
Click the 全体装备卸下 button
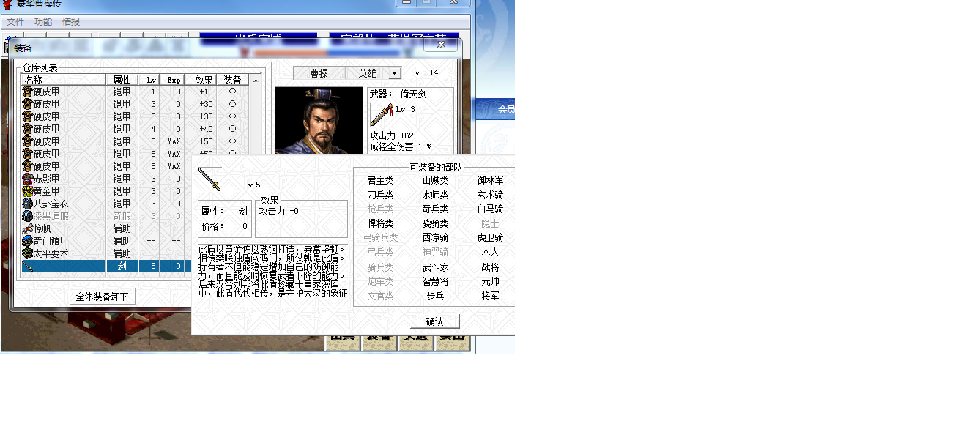point(103,297)
